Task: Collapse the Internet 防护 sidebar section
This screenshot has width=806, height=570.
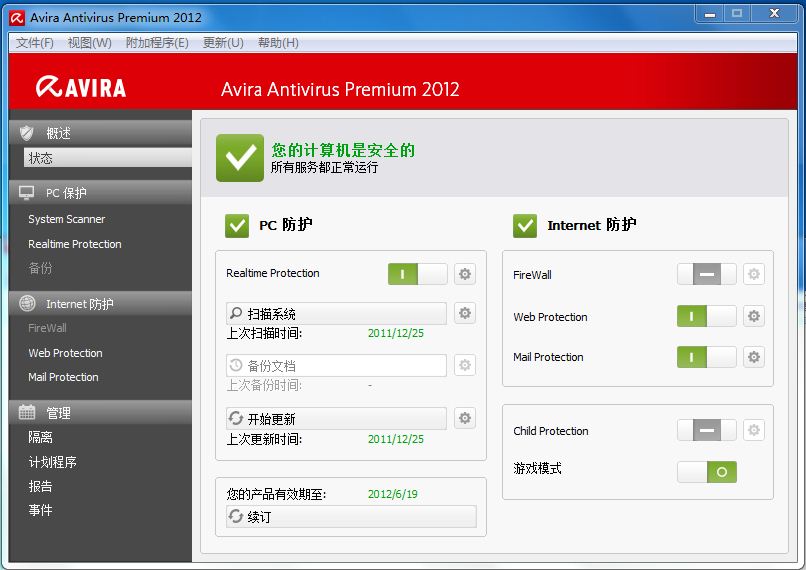Action: click(100, 304)
